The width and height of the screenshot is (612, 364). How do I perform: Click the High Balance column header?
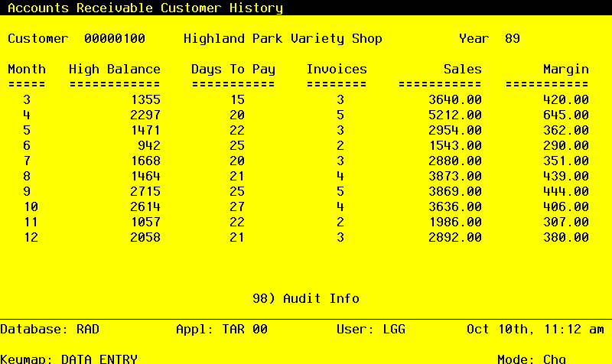115,69
